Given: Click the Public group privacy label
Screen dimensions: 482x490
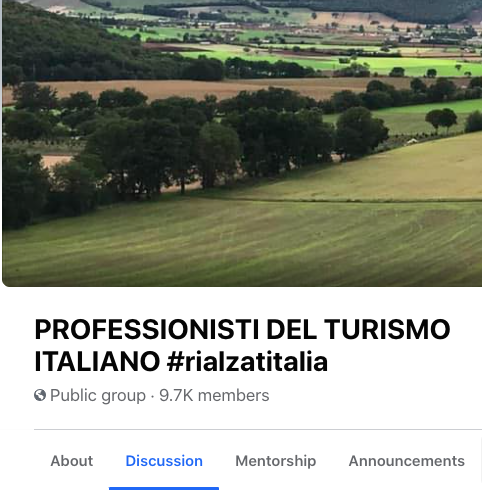Looking at the screenshot, I should [98, 396].
